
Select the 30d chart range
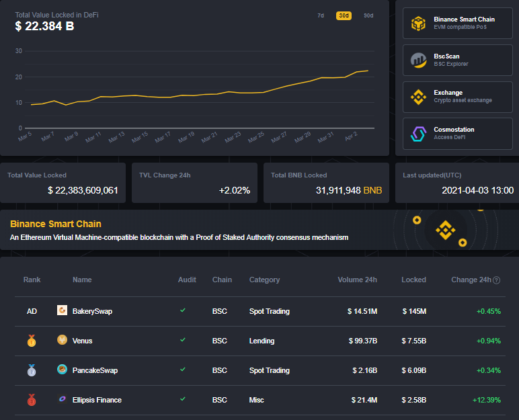[344, 15]
